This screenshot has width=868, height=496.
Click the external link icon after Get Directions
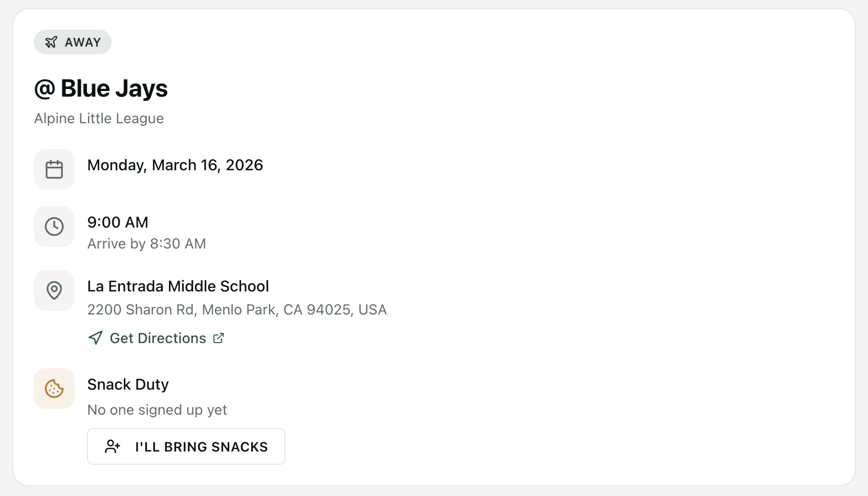point(219,338)
